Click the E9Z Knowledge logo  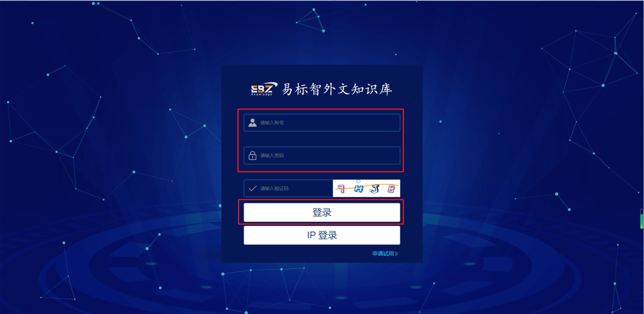264,89
